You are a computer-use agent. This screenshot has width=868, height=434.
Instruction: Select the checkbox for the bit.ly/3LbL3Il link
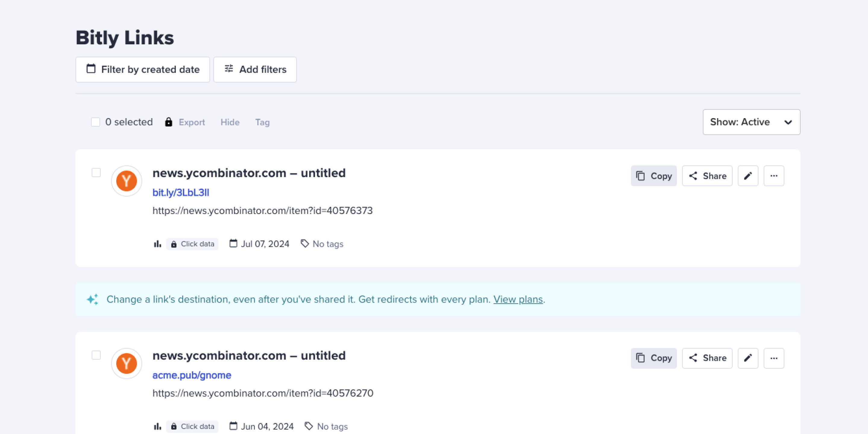[96, 172]
